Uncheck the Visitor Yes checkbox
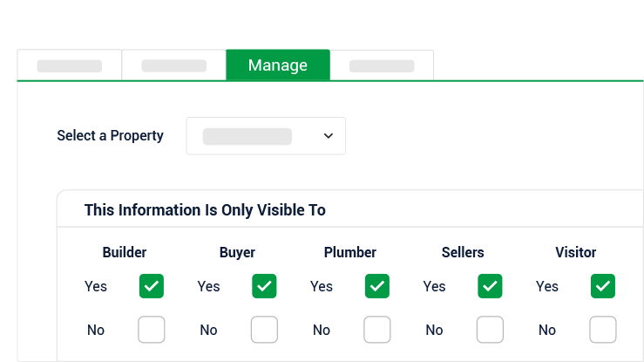Viewport: 644px width, 362px height. click(603, 286)
